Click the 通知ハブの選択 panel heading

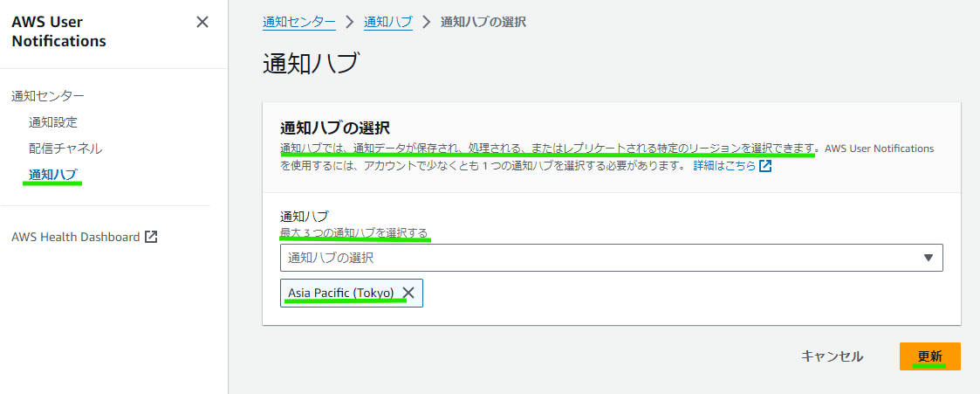click(x=335, y=128)
